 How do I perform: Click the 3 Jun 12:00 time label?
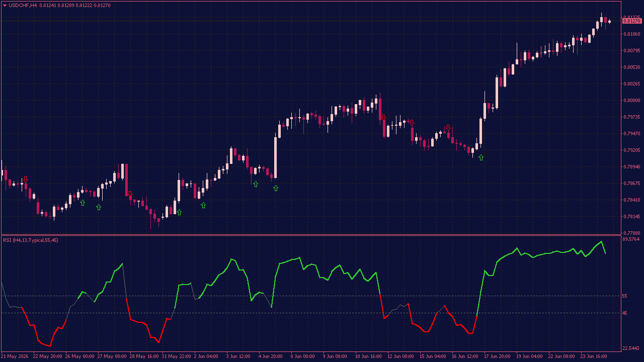[x=238, y=356]
